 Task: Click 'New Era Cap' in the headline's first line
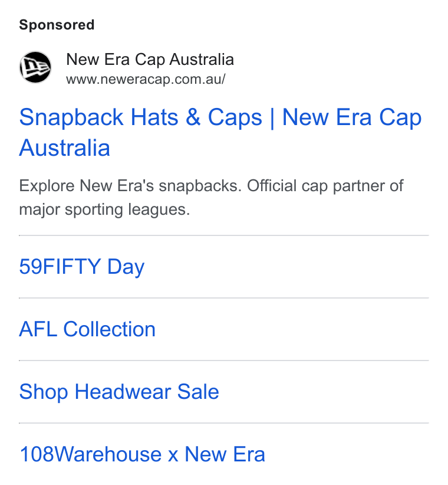[x=352, y=117]
